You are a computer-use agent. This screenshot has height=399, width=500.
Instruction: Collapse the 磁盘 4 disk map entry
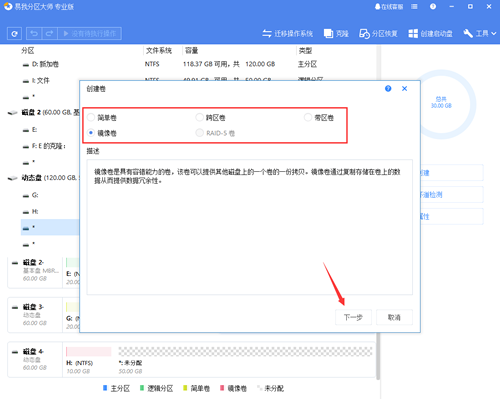click(x=15, y=352)
